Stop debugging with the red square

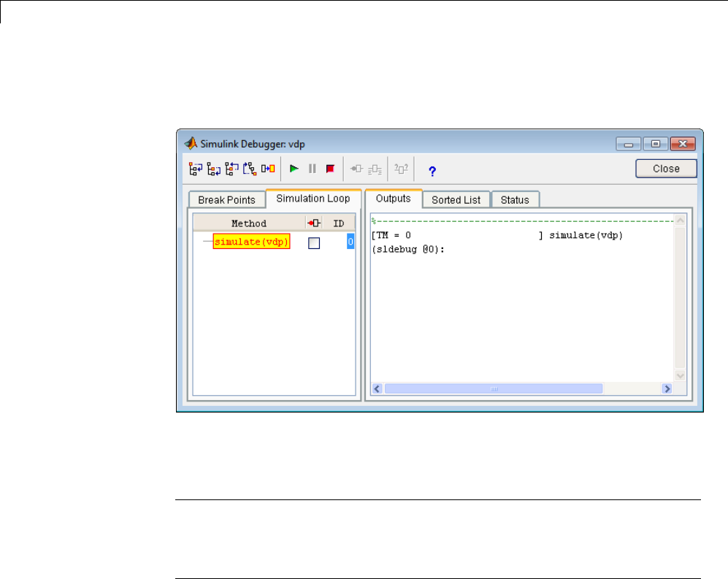coord(330,169)
